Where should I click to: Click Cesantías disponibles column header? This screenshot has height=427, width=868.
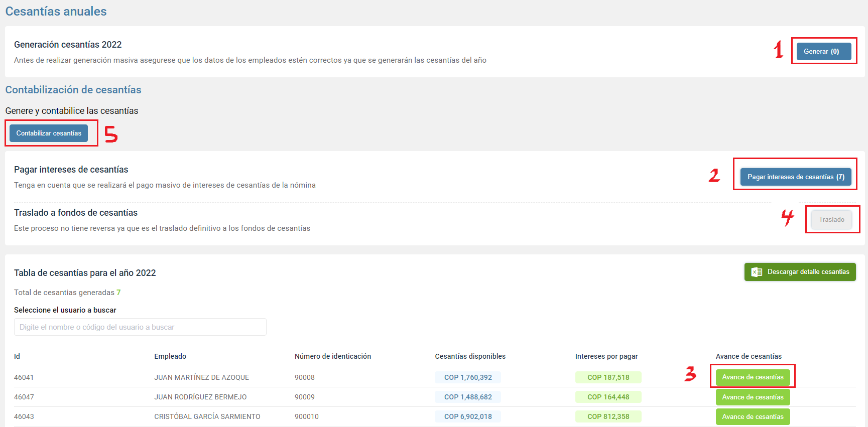pos(470,356)
